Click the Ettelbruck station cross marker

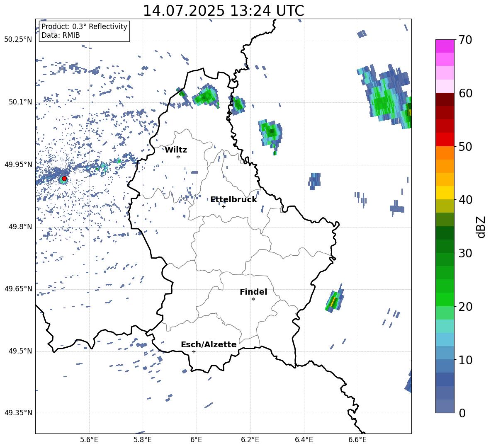pos(224,206)
